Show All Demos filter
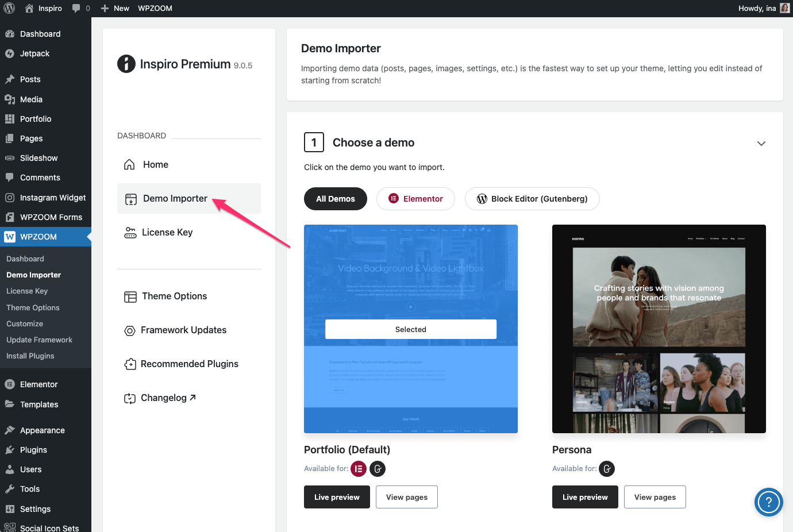 coord(336,199)
